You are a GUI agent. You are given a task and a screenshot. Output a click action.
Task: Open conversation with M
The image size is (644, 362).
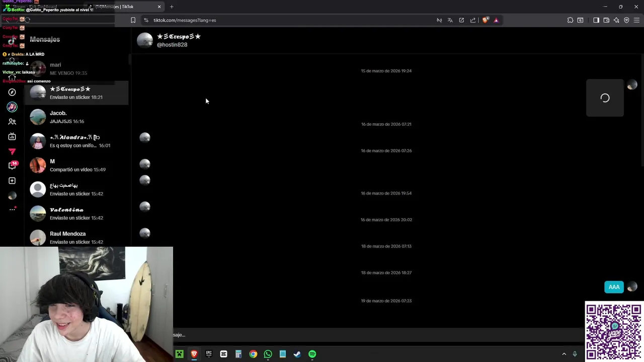pyautogui.click(x=76, y=165)
